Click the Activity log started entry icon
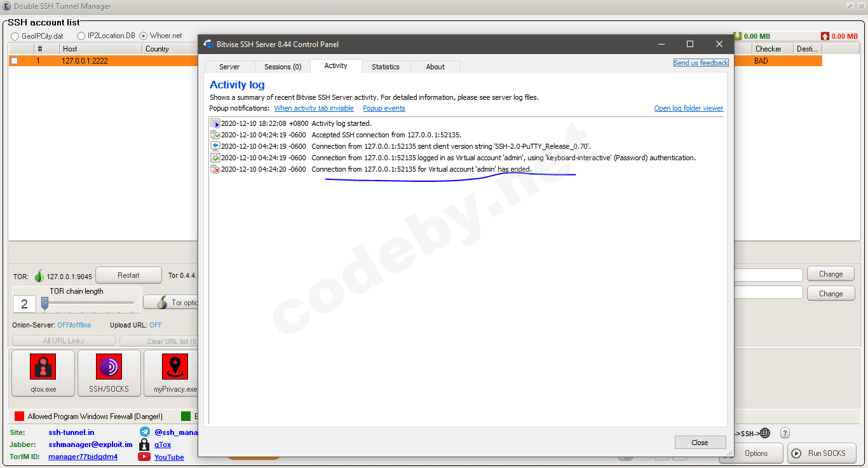The height and width of the screenshot is (468, 868). coord(215,123)
